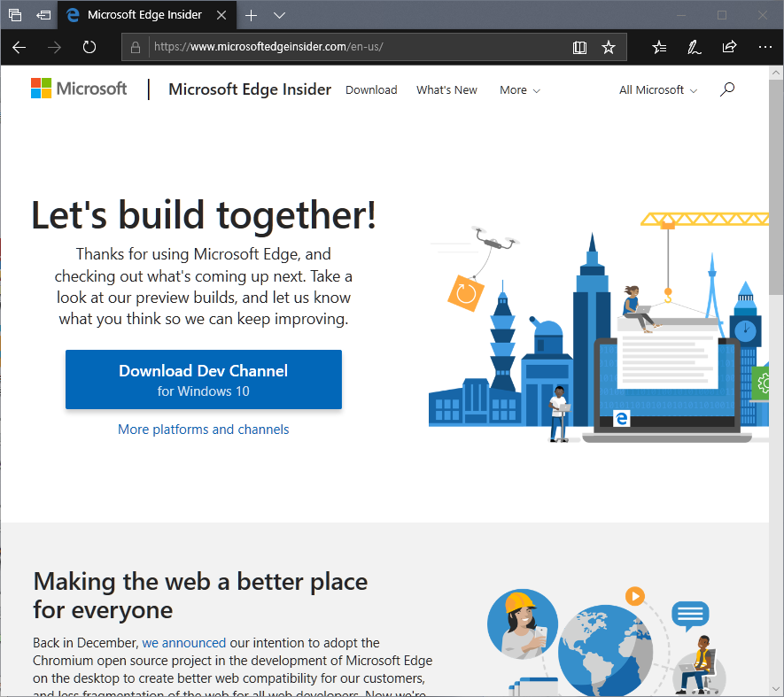Open the Favorites hub icon

(659, 48)
